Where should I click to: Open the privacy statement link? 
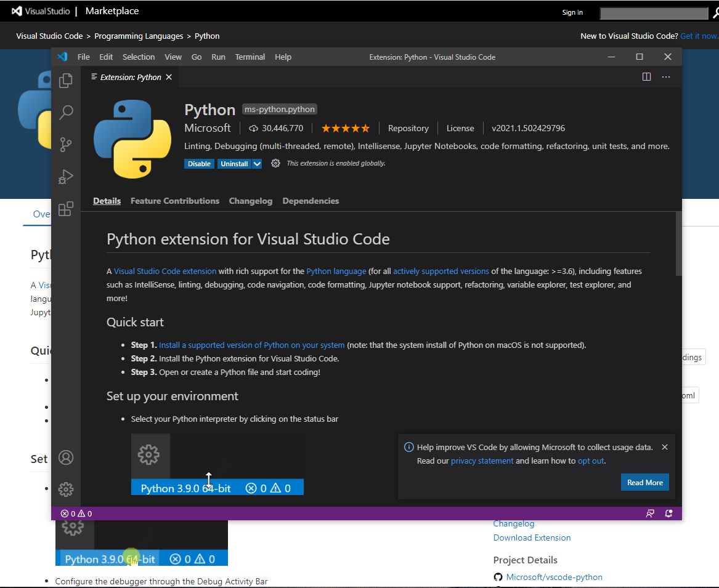pyautogui.click(x=482, y=461)
